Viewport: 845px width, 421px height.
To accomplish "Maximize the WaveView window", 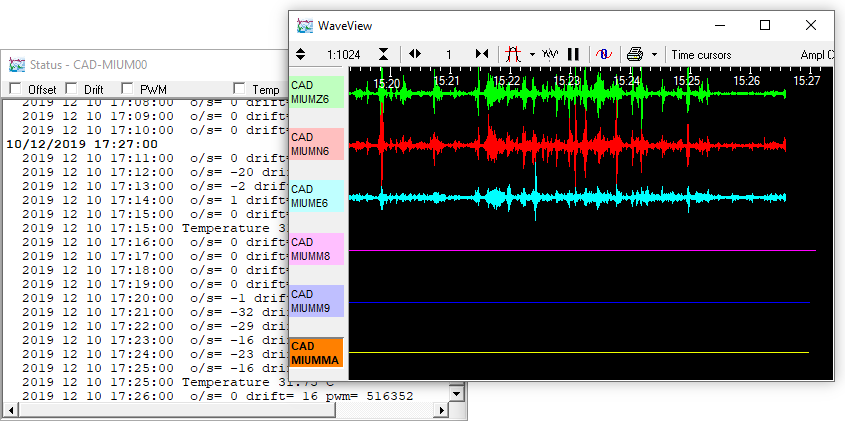I will coord(765,25).
